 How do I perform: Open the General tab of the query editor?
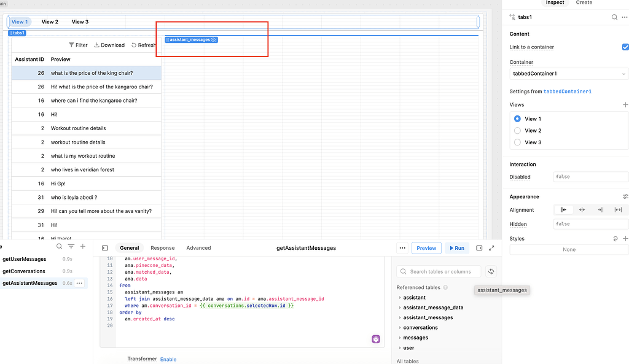129,248
